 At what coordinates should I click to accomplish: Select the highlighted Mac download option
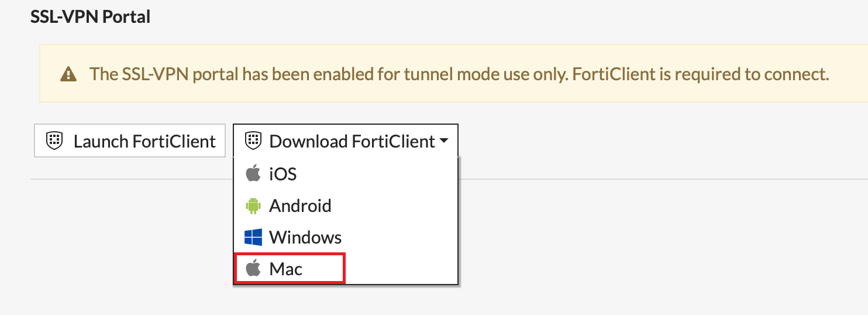(x=286, y=269)
